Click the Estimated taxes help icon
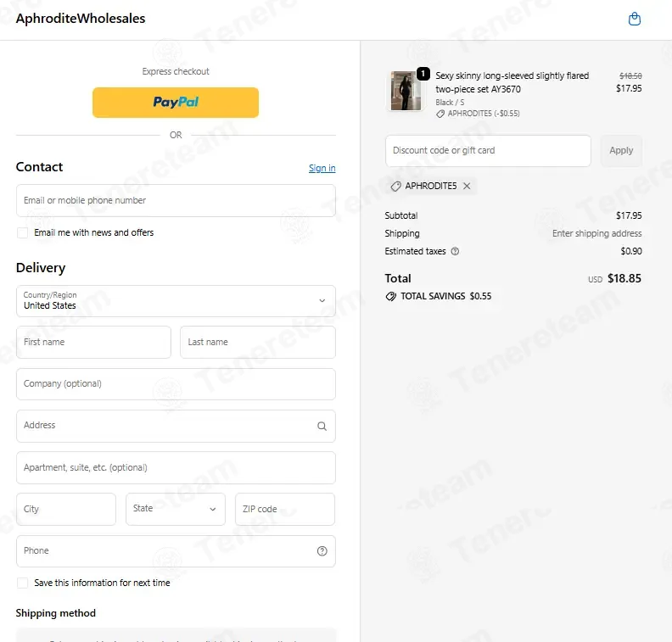 455,251
